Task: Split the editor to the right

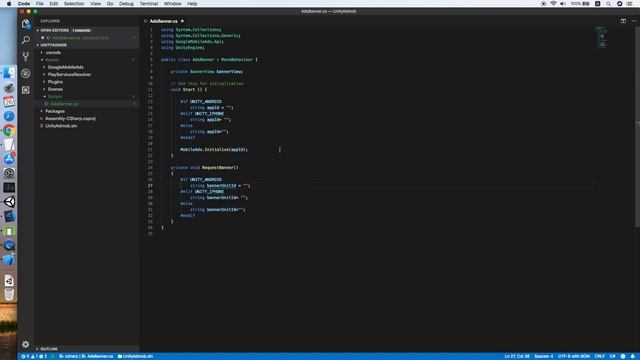Action: (x=623, y=21)
